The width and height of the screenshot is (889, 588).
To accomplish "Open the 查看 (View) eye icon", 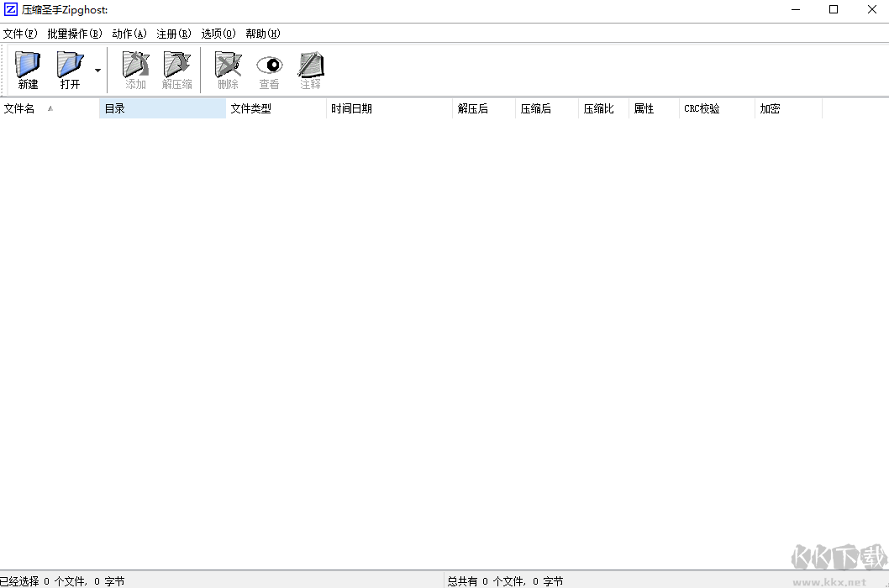I will [x=269, y=69].
